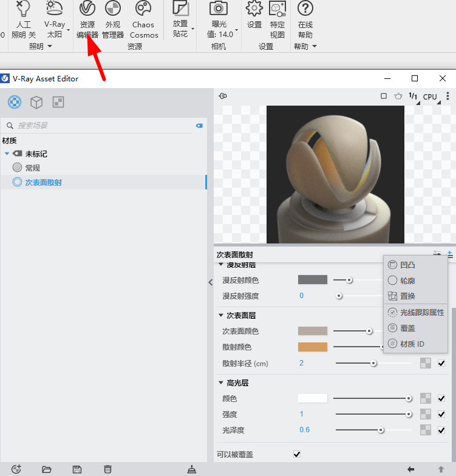Launch Chaos Cosmos browser

coord(143,20)
